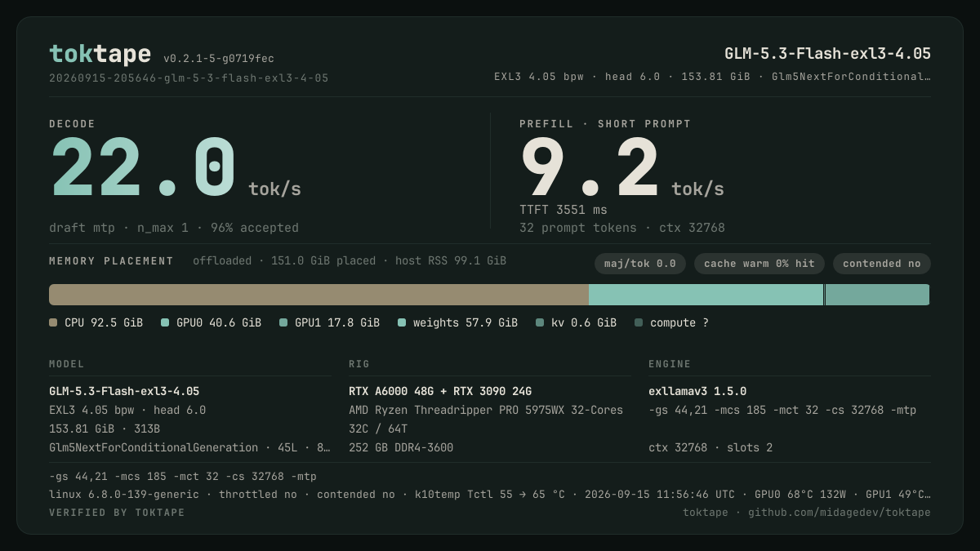
Task: Click the footer -gs 44,21 command line
Action: pos(183,477)
